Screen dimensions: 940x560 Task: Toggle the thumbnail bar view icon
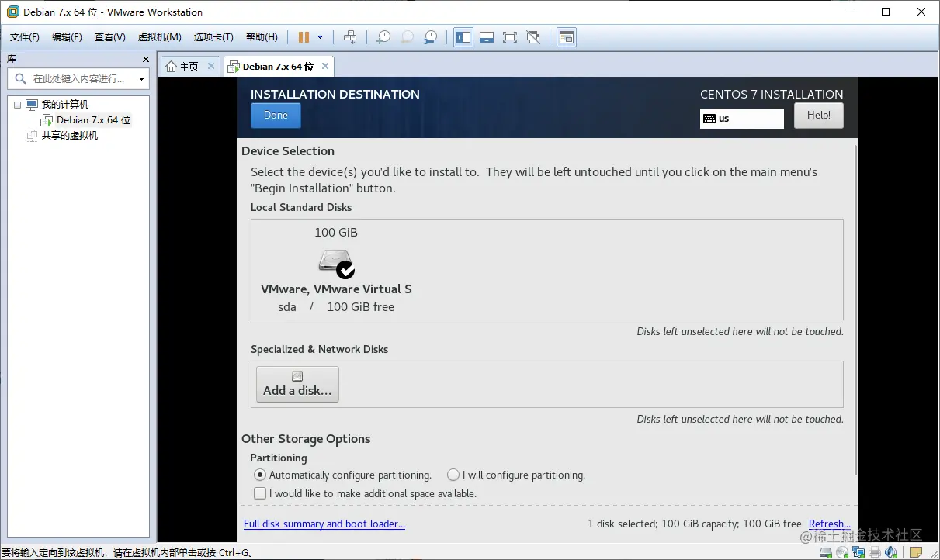487,37
